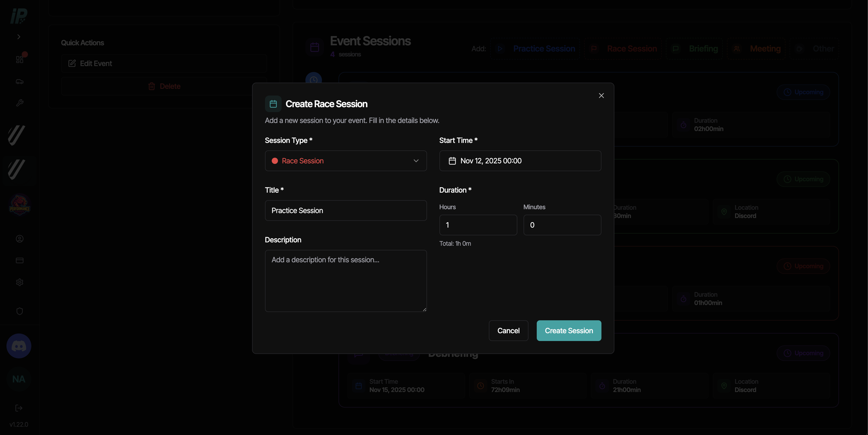Viewport: 868px width, 435px height.
Task: Open the Start Time date picker
Action: coord(520,161)
